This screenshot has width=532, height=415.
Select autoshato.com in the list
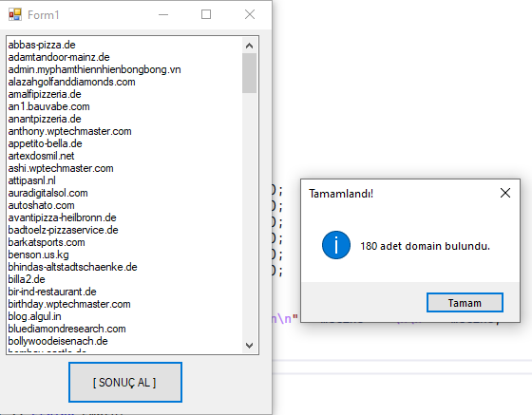pos(41,205)
